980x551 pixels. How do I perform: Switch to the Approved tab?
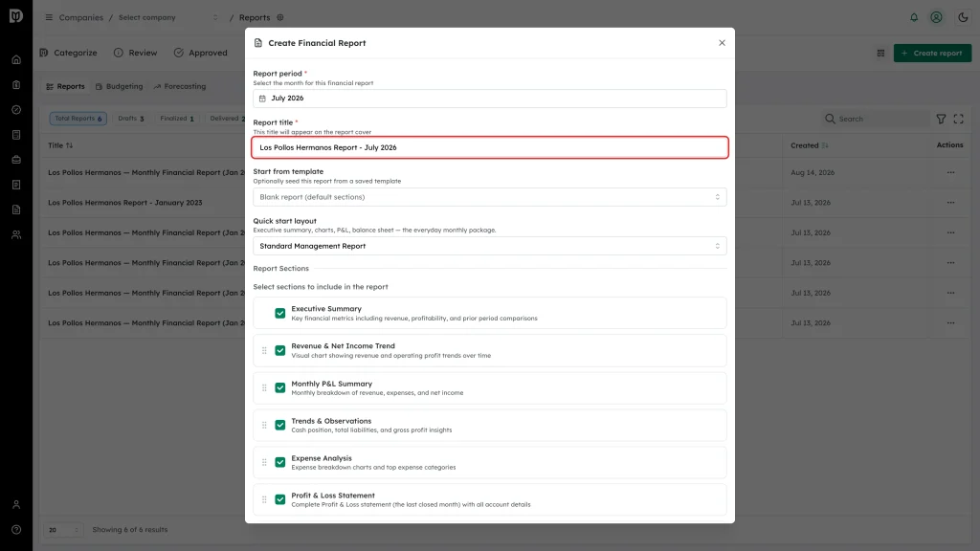[201, 53]
